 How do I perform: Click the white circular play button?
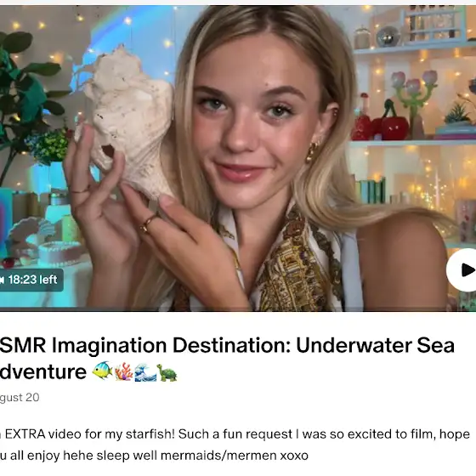coord(462,270)
